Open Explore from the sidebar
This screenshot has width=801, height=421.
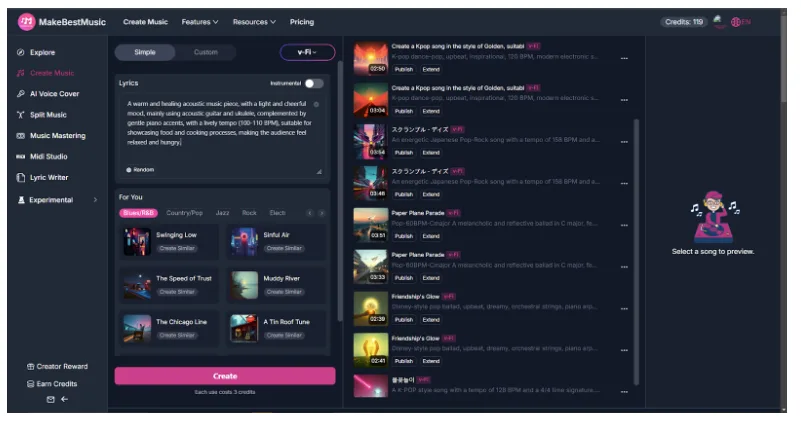click(42, 52)
